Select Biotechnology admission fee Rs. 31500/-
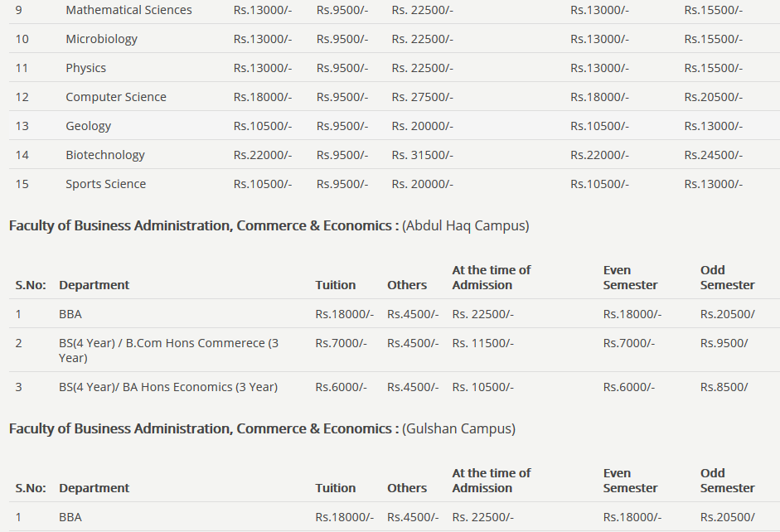 pyautogui.click(x=422, y=155)
